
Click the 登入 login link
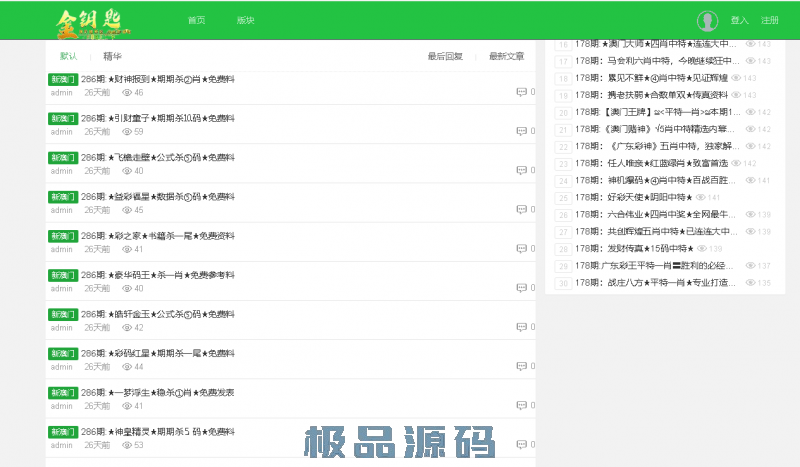tap(739, 20)
